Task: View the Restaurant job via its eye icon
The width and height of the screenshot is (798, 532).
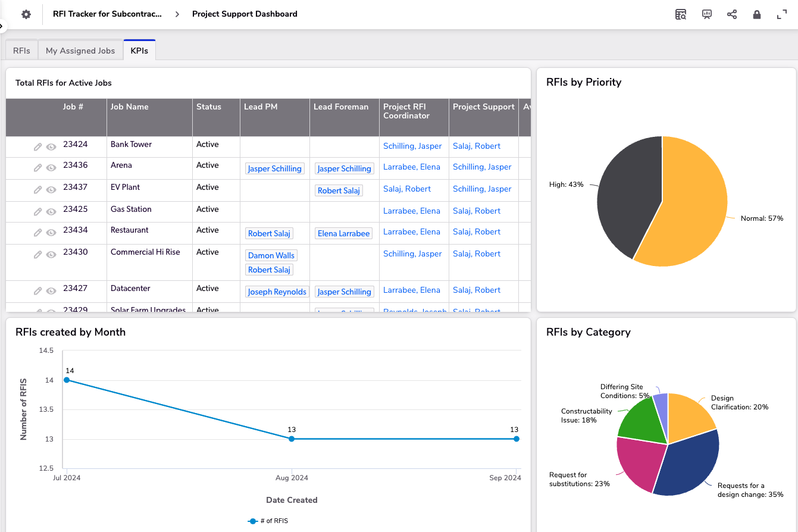Action: point(51,232)
